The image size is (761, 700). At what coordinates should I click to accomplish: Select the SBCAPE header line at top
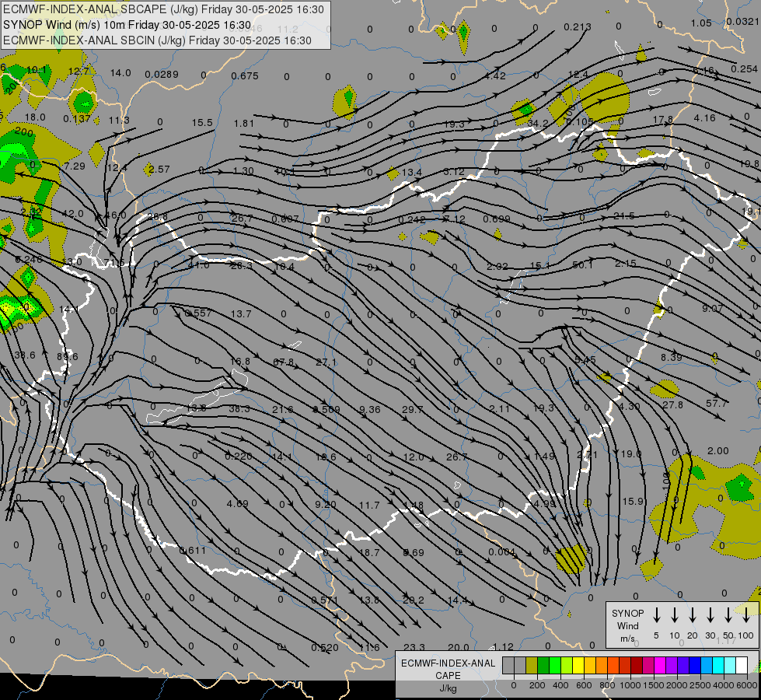[163, 9]
